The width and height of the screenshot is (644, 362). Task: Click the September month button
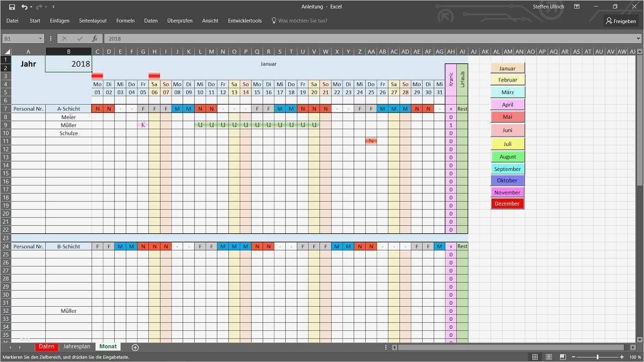tap(507, 169)
